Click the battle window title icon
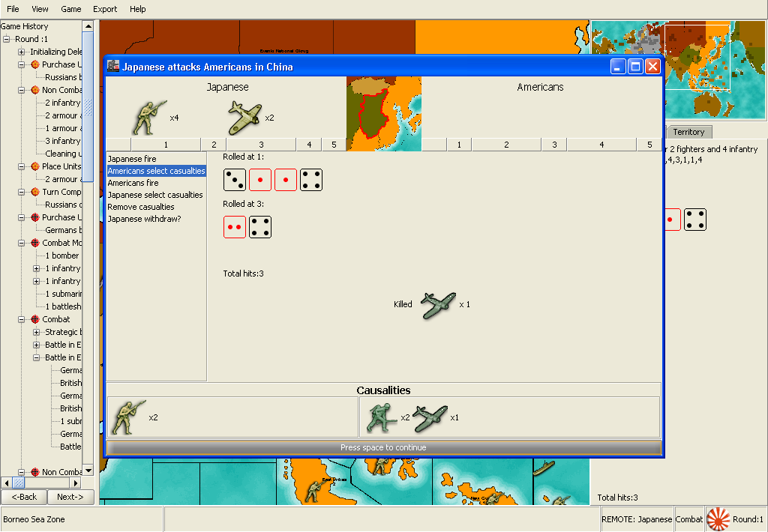768x532 pixels. coord(113,66)
